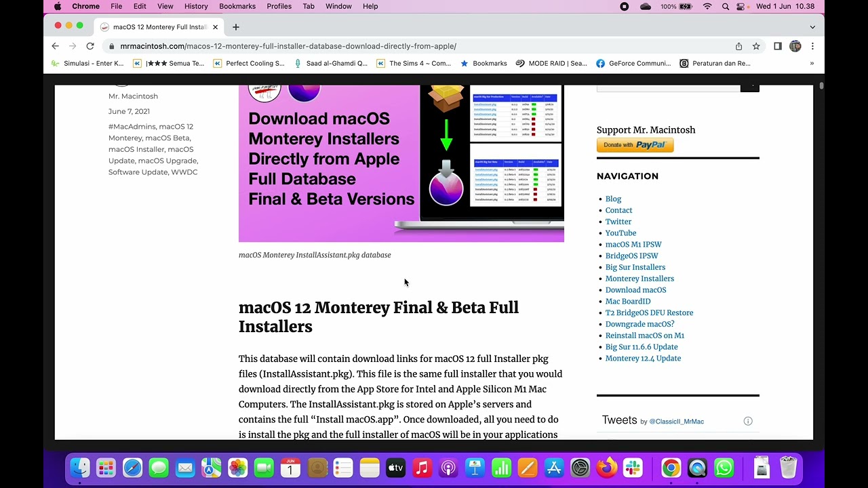Open Slack from the Dock
The image size is (868, 488).
[x=633, y=468]
